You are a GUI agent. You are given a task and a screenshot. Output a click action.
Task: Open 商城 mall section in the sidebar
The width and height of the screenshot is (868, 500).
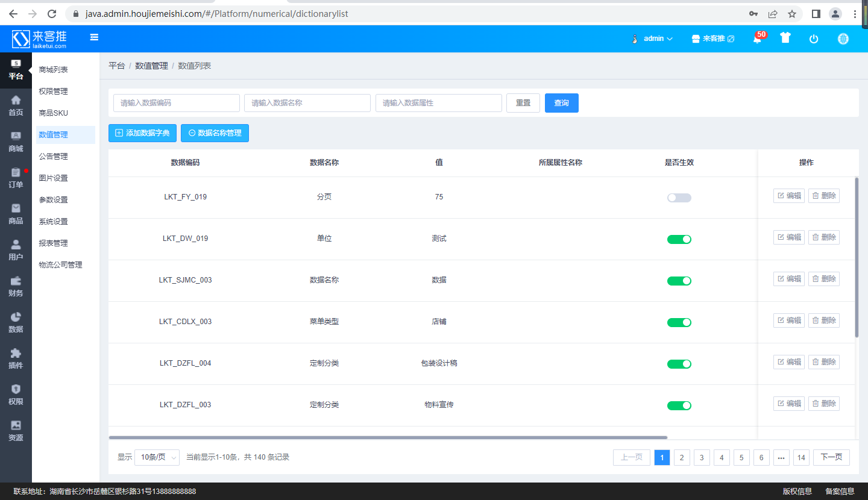click(x=16, y=142)
